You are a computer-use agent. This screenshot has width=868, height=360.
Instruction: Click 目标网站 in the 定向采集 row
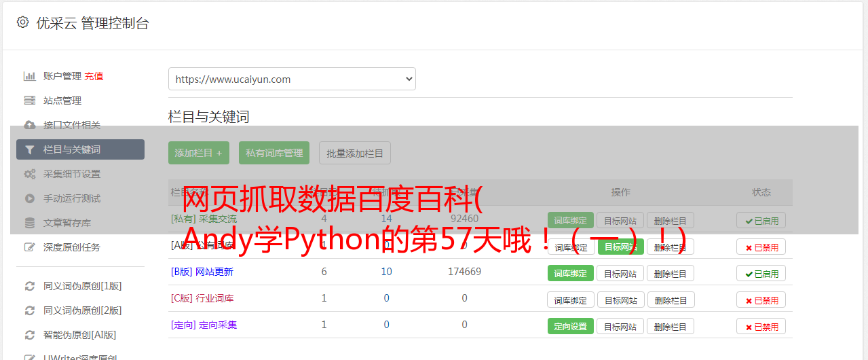click(x=620, y=326)
